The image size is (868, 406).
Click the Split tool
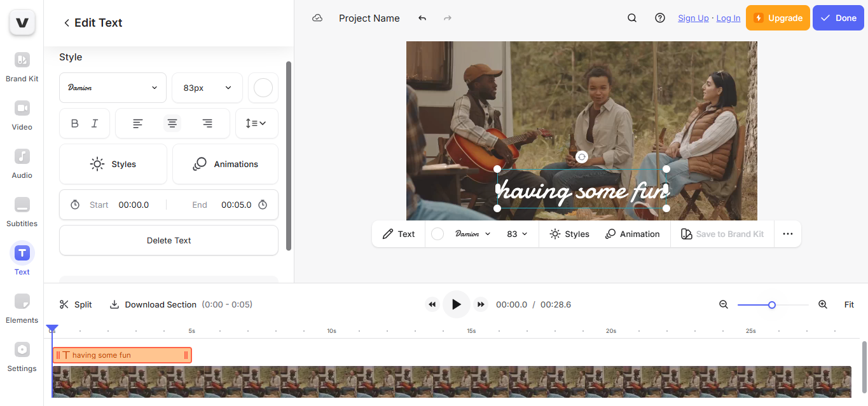click(x=76, y=305)
